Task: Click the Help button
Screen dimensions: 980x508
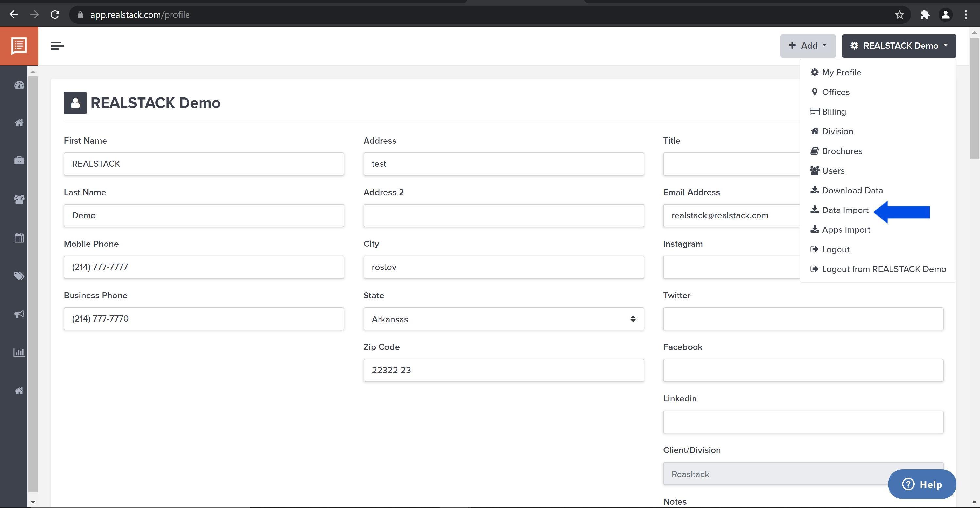Action: point(922,484)
